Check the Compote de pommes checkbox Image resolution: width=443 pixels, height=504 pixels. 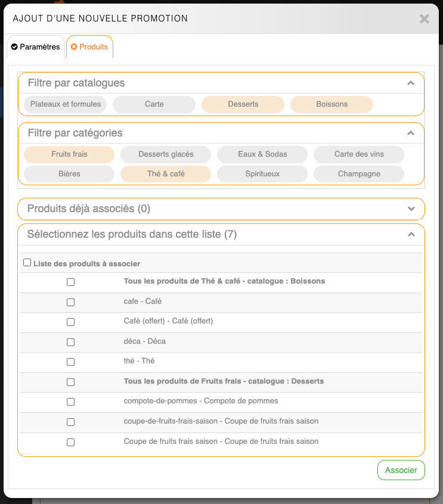point(70,402)
